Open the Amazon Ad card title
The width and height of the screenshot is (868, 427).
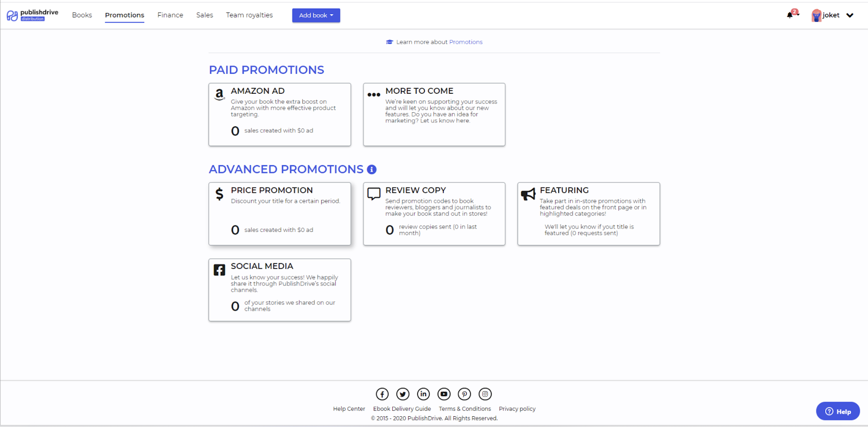[x=258, y=91]
